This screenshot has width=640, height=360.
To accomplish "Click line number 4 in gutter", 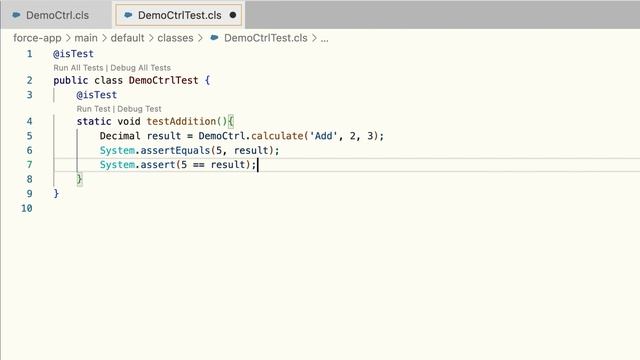I will click(29, 122).
